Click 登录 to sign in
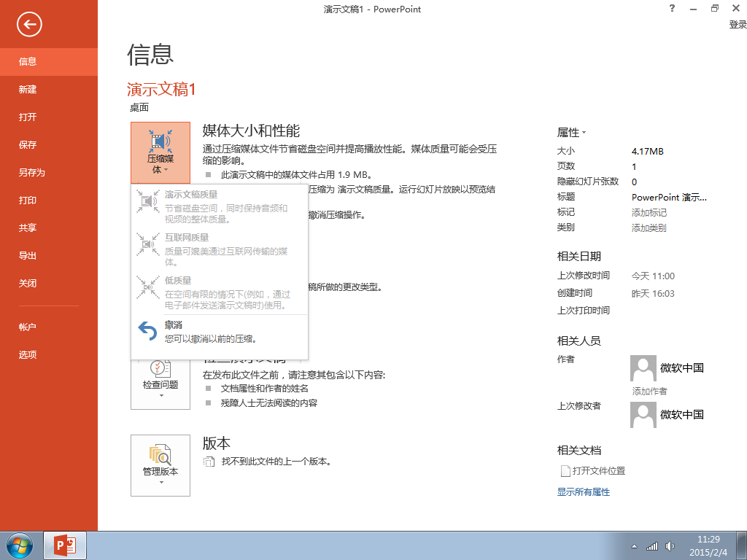 738,24
